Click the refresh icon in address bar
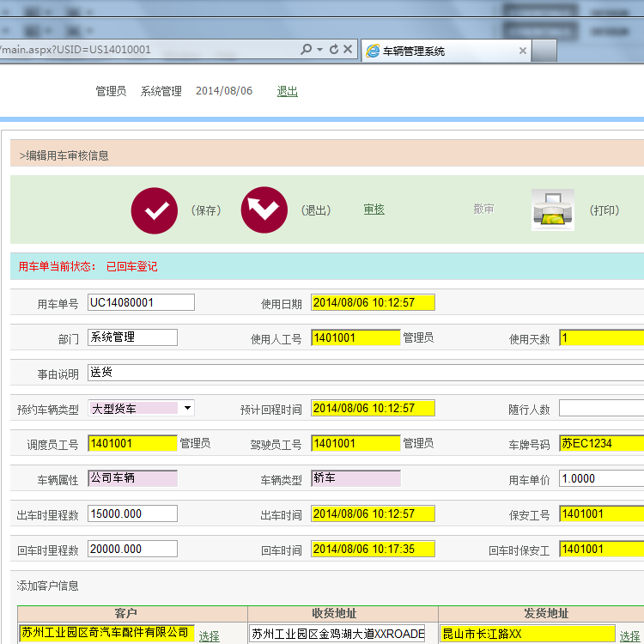The width and height of the screenshot is (644, 644). (x=334, y=49)
